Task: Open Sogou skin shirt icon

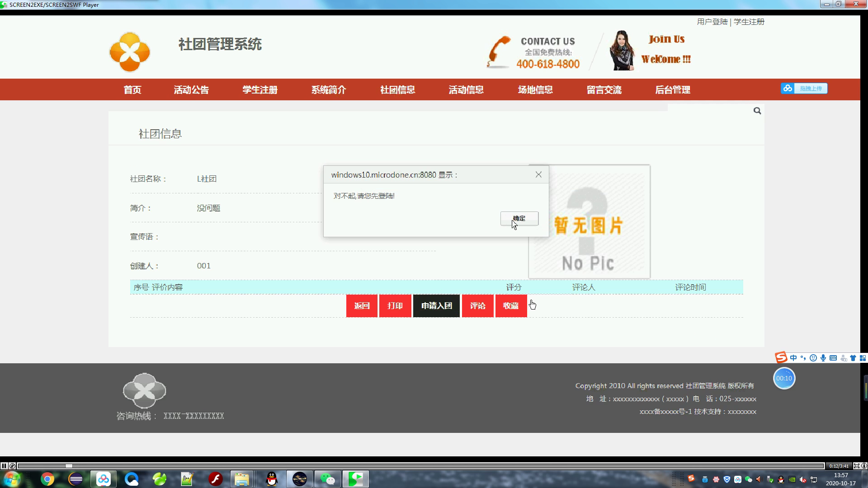Action: click(853, 358)
